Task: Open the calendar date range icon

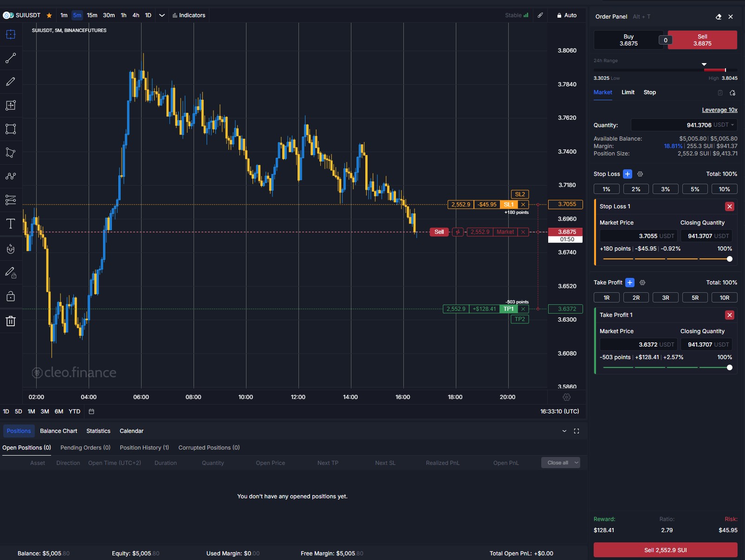Action: (91, 412)
